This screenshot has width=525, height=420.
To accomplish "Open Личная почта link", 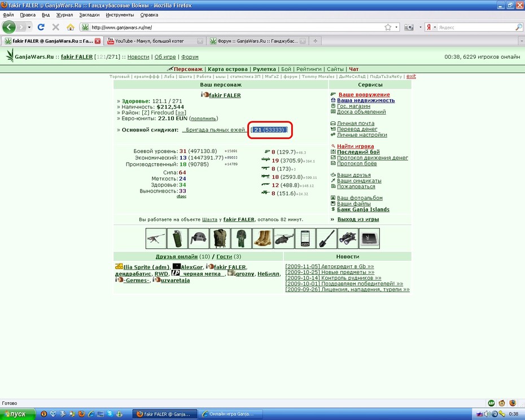I will (356, 123).
